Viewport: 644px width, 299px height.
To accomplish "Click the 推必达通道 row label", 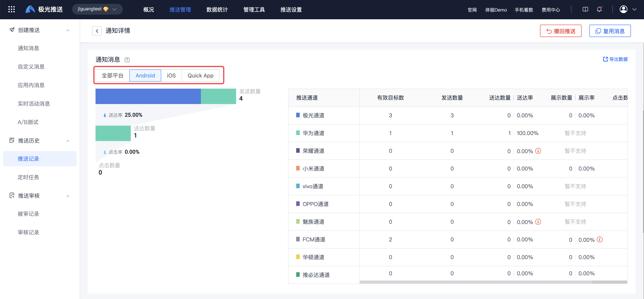I will [316, 275].
